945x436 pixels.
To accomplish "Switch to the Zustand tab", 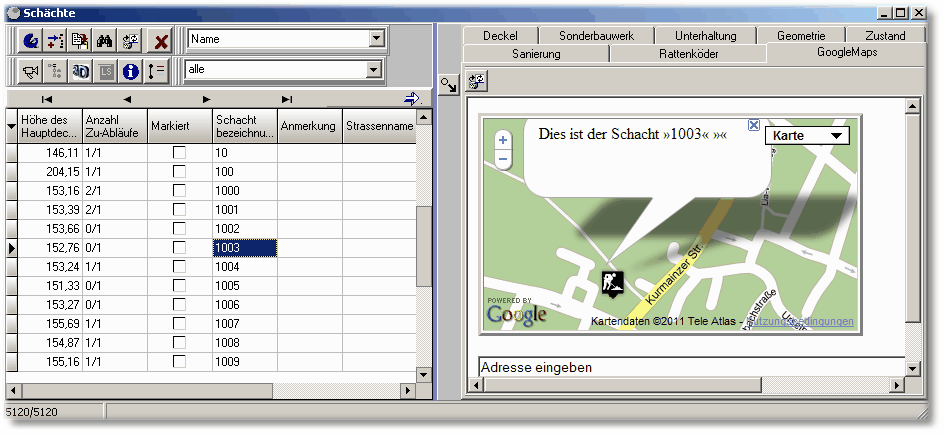I will tap(885, 36).
